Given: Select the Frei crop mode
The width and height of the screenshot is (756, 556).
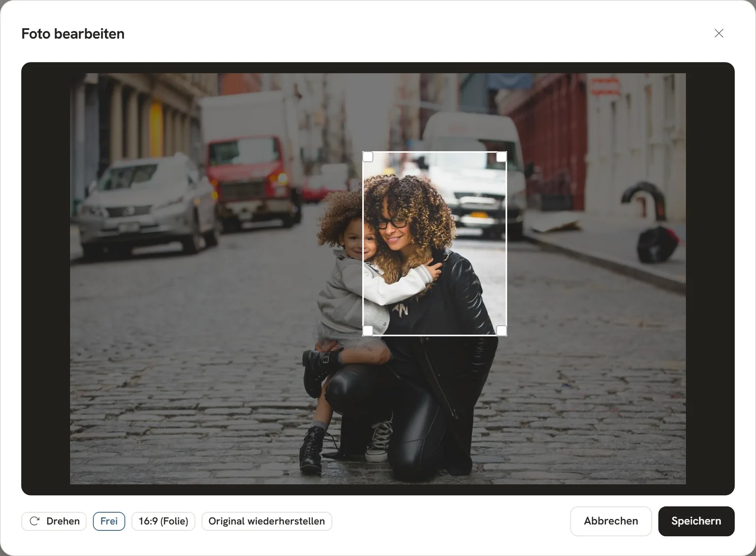Looking at the screenshot, I should click(x=109, y=521).
